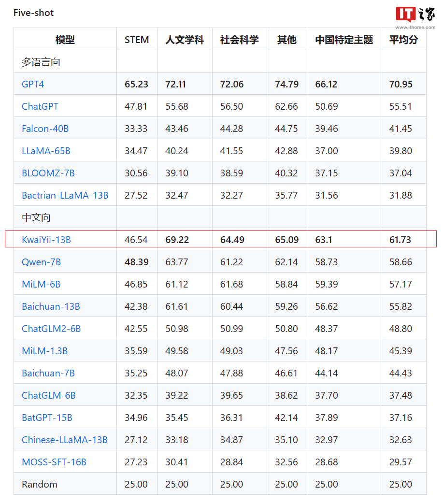The width and height of the screenshot is (442, 504).
Task: Open the MiLM-6B link
Action: pos(39,284)
